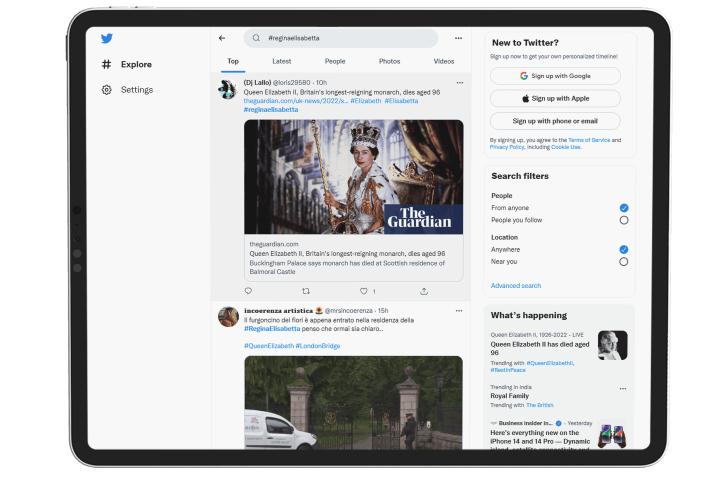Sign up with phone or email
Image resolution: width=713 pixels, height=480 pixels.
click(x=555, y=121)
